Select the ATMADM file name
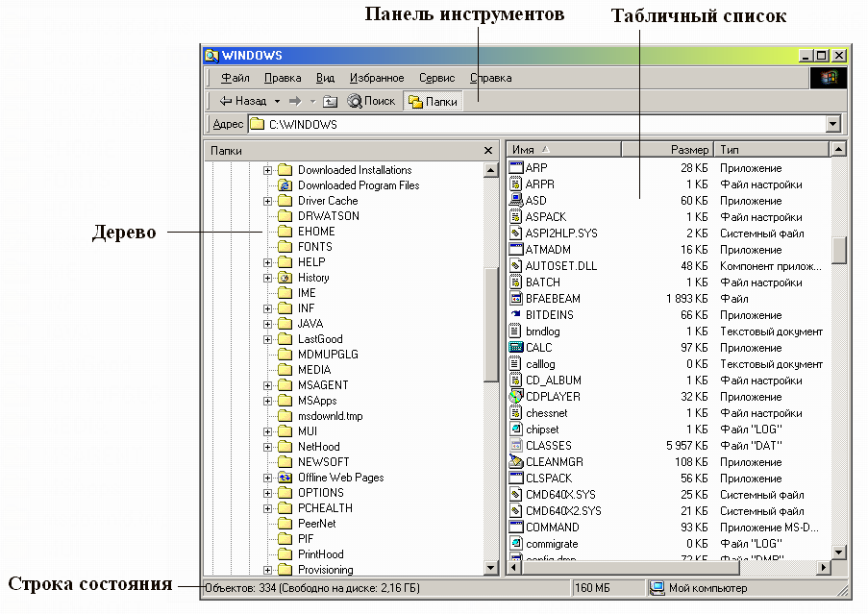868x614 pixels. (548, 250)
